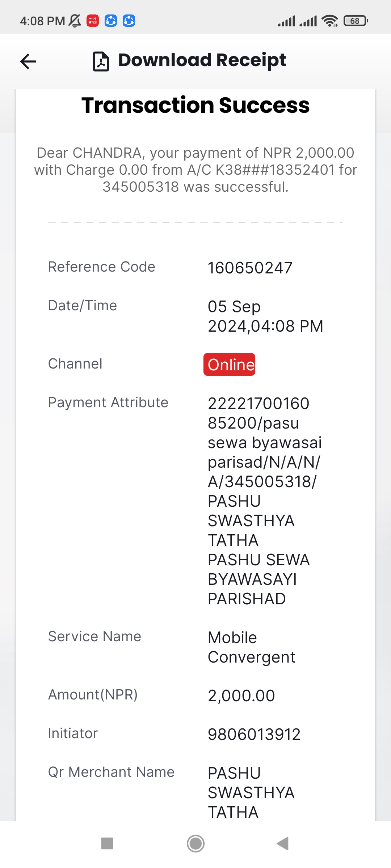Tap the Date/Time value 05 Sep 2024
391x868 pixels.
coord(265,316)
